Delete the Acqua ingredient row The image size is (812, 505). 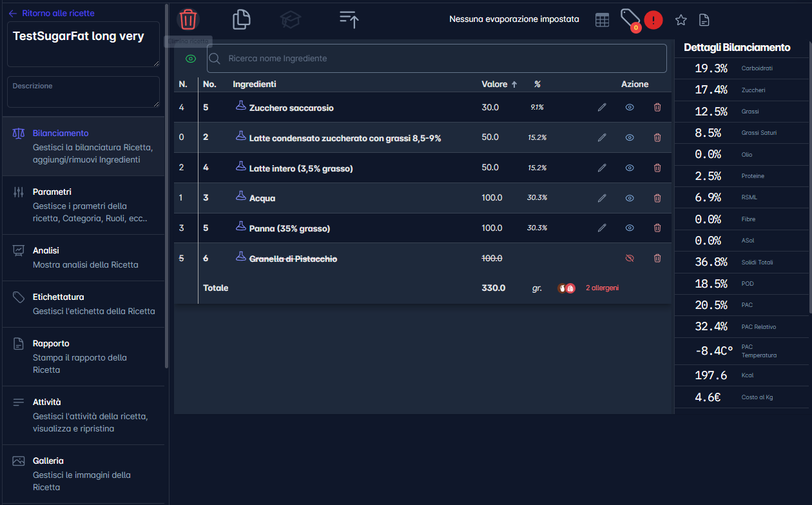[x=657, y=198]
